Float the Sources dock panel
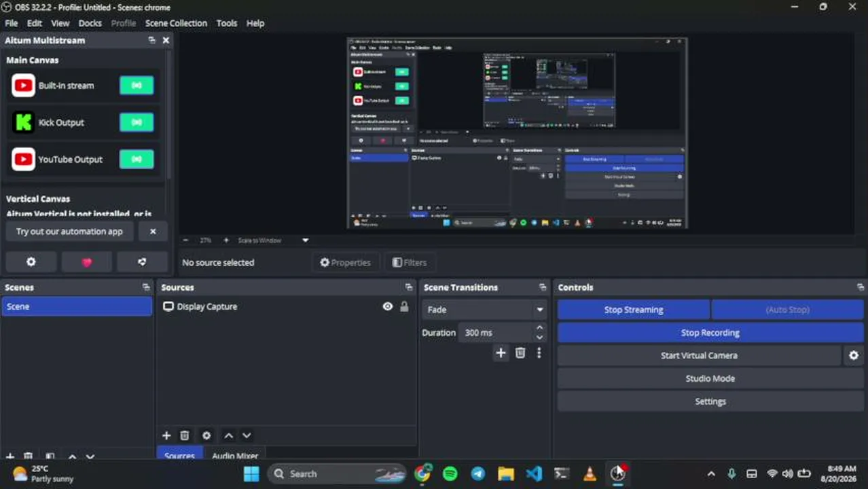This screenshot has height=489, width=868. click(408, 287)
